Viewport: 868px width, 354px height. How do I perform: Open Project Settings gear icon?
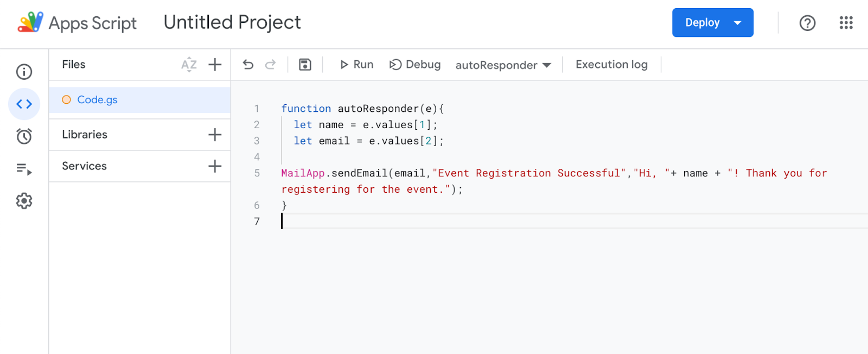pyautogui.click(x=24, y=201)
